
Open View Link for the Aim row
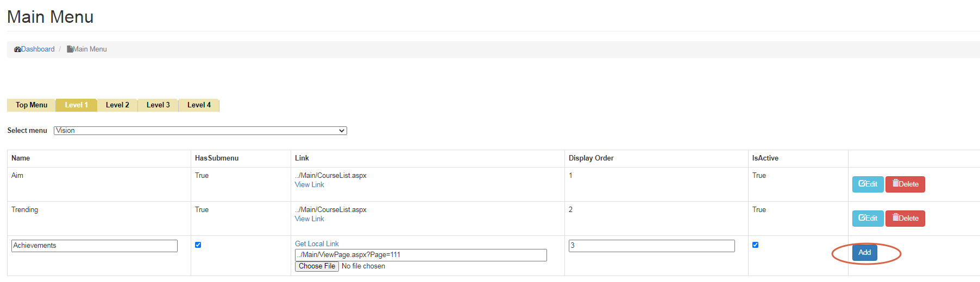tap(309, 185)
